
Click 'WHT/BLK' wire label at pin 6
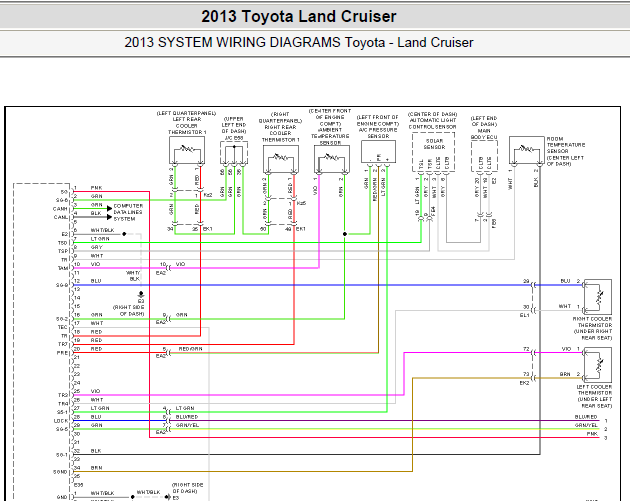coord(102,230)
